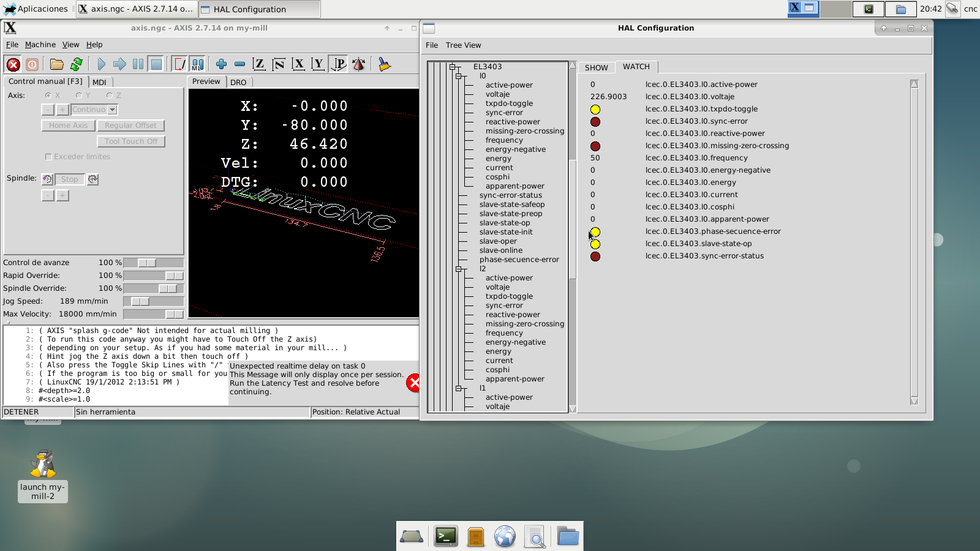The width and height of the screenshot is (980, 551).
Task: Click Tool Touch Off button
Action: click(130, 141)
